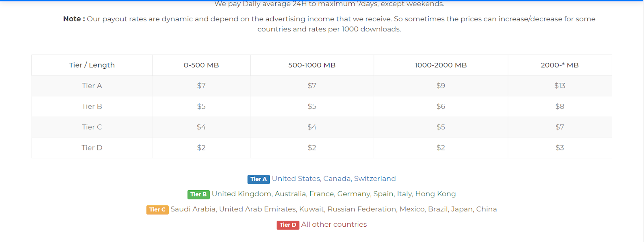Screen dimensions: 644x242
Task: Click the United States, Canada, Switzerland text
Action: pos(334,178)
